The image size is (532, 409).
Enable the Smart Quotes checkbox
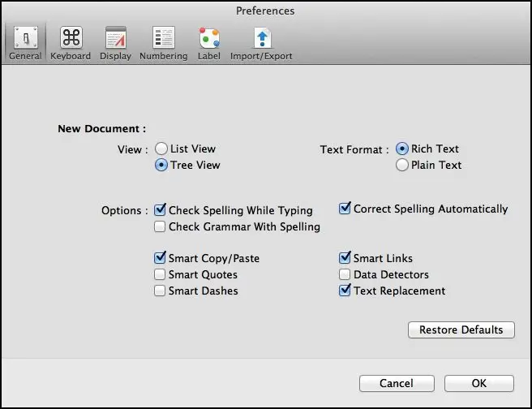point(160,274)
